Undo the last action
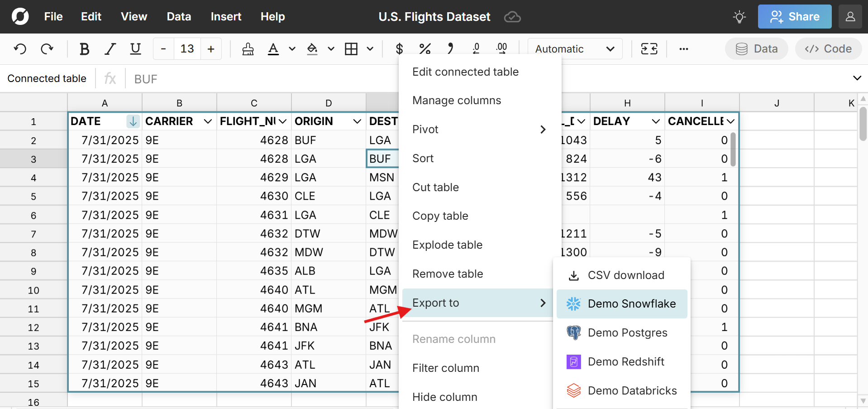Screen dimensions: 868x409 point(20,49)
